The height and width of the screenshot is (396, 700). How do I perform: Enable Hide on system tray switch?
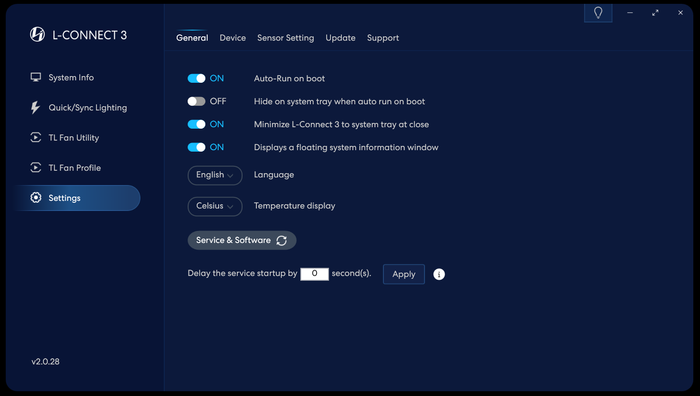point(196,101)
